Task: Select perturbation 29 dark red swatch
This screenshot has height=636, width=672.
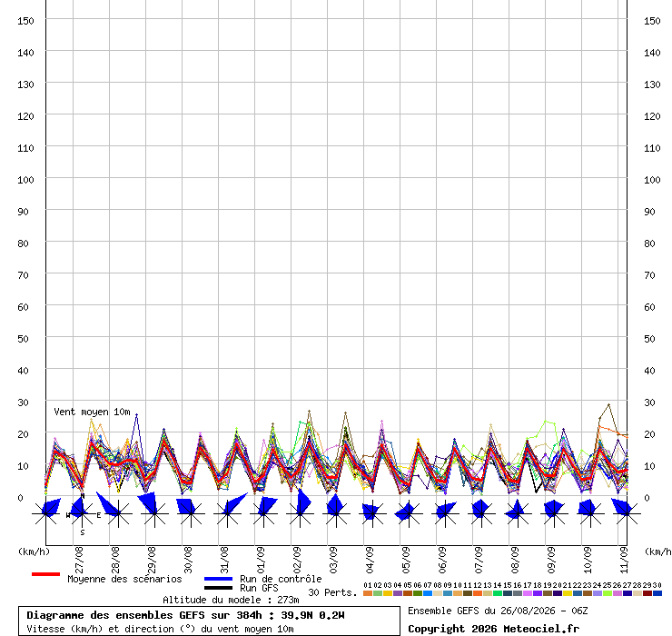Action: pos(647,593)
